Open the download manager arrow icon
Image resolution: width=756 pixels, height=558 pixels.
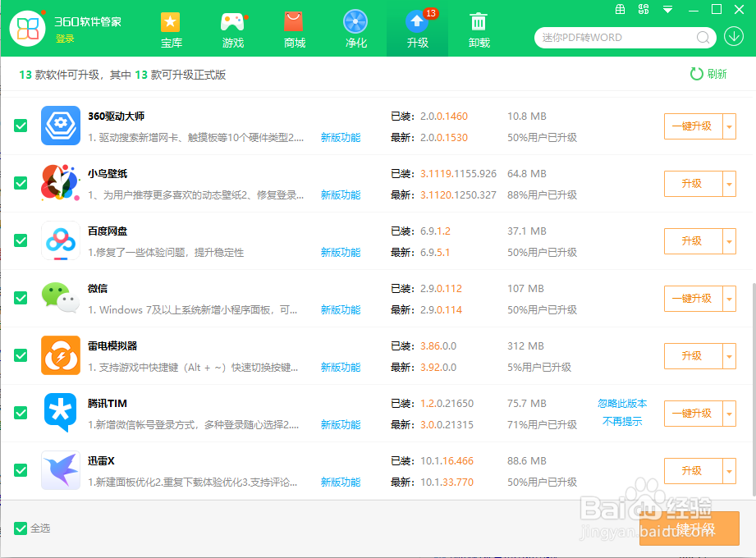pos(734,37)
